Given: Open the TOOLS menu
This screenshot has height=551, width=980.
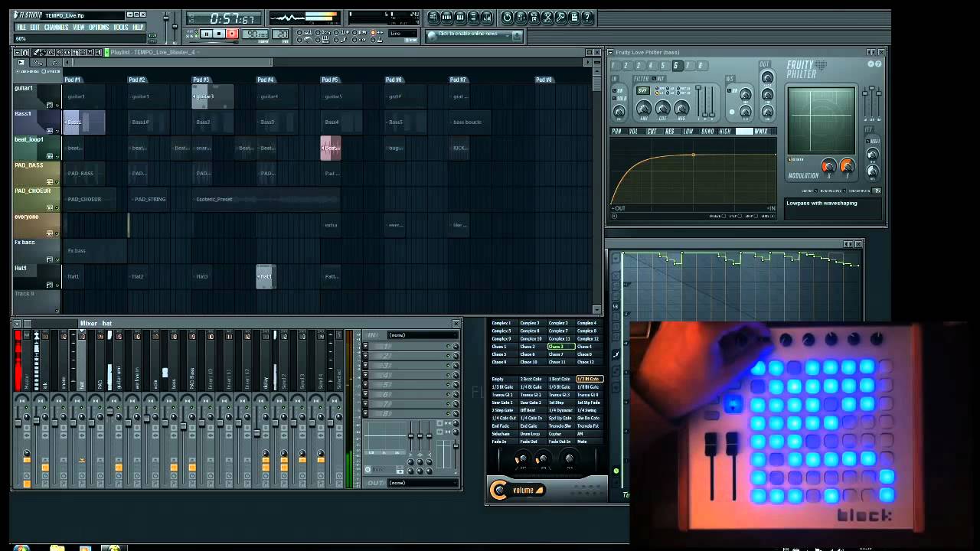Looking at the screenshot, I should coord(121,28).
